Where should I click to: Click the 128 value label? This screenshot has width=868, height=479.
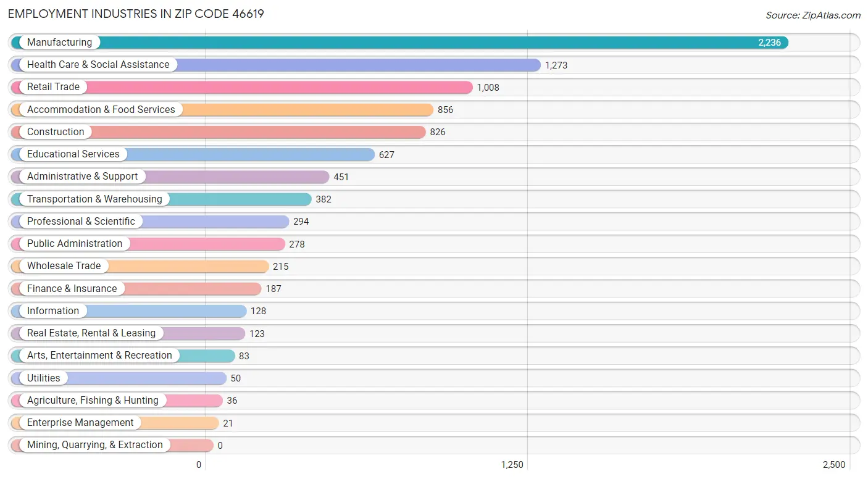tap(259, 311)
